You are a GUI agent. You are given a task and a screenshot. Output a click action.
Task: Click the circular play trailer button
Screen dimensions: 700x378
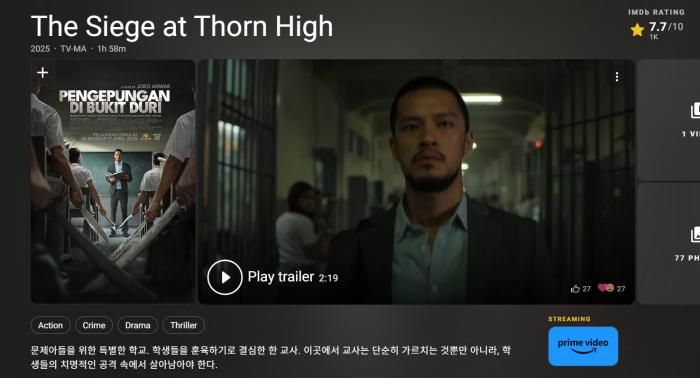[x=225, y=277]
